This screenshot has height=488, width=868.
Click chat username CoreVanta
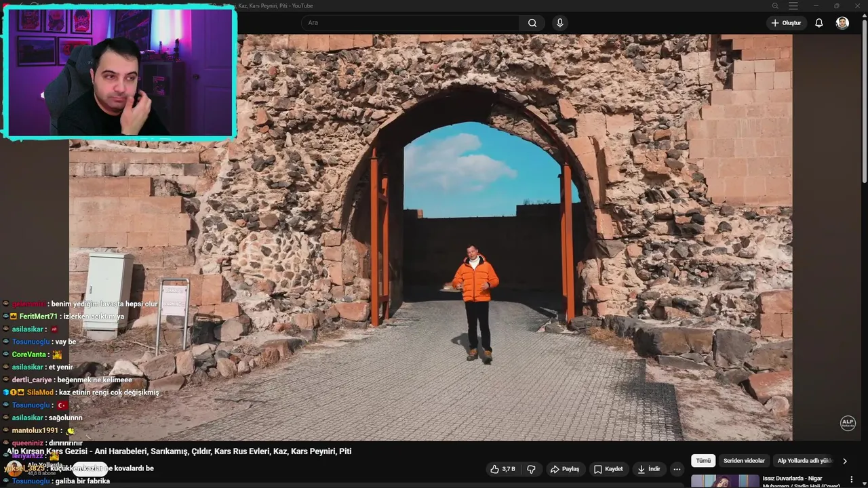click(x=29, y=354)
